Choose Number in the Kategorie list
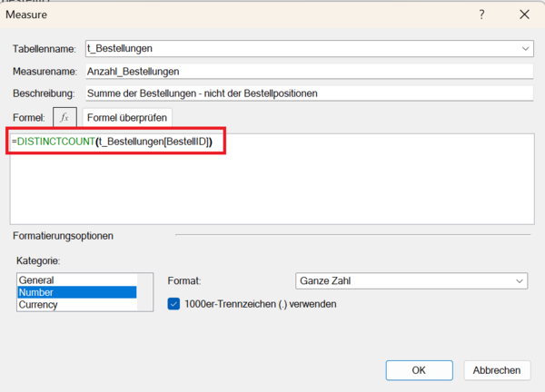545x392 pixels. coord(36,292)
